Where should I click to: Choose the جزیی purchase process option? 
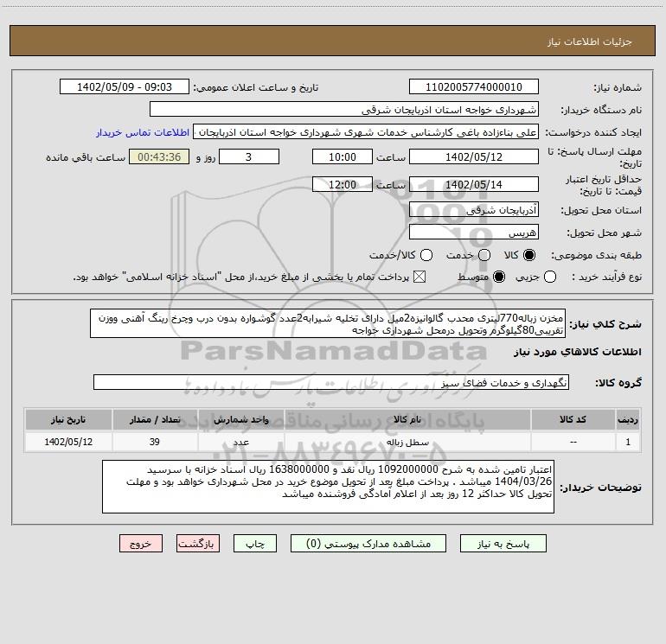(x=550, y=277)
